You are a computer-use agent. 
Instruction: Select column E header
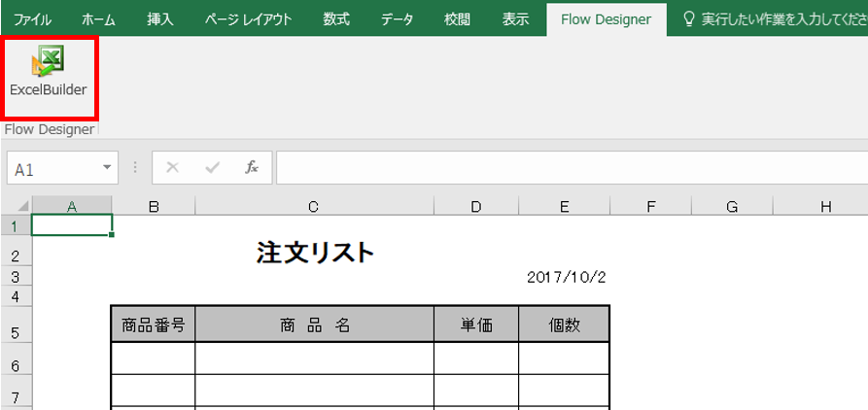(564, 206)
